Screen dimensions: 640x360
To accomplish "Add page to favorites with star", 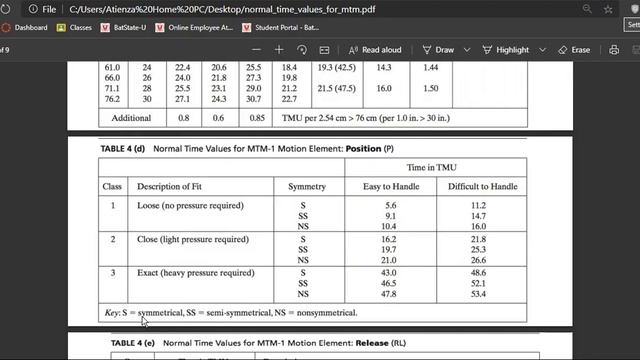I will [608, 9].
